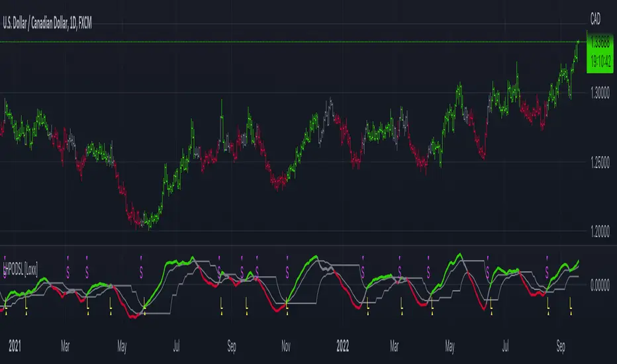Select the LHPODSL [Loxx] indicator legend
Screen dimensions: 617x364
(21, 270)
